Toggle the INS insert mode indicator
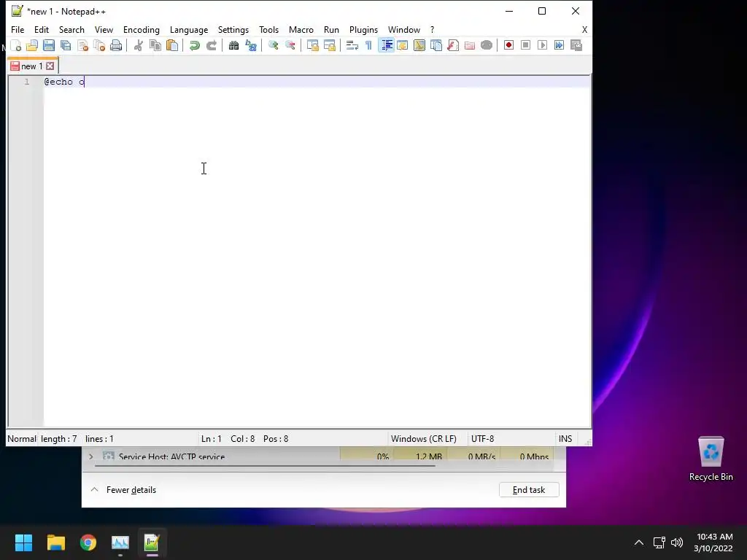 tap(565, 438)
